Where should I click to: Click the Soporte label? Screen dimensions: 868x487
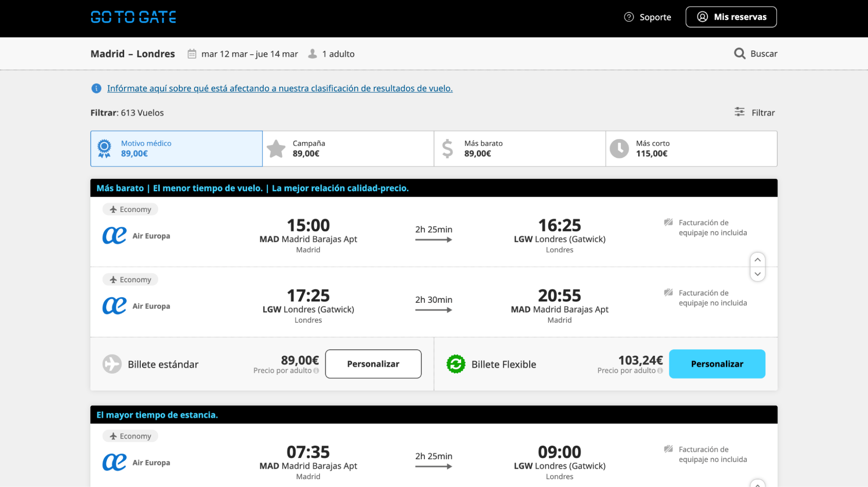click(x=655, y=17)
